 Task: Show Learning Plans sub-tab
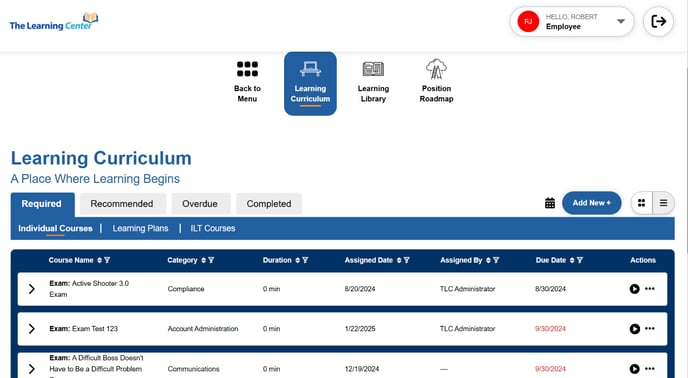tap(140, 228)
